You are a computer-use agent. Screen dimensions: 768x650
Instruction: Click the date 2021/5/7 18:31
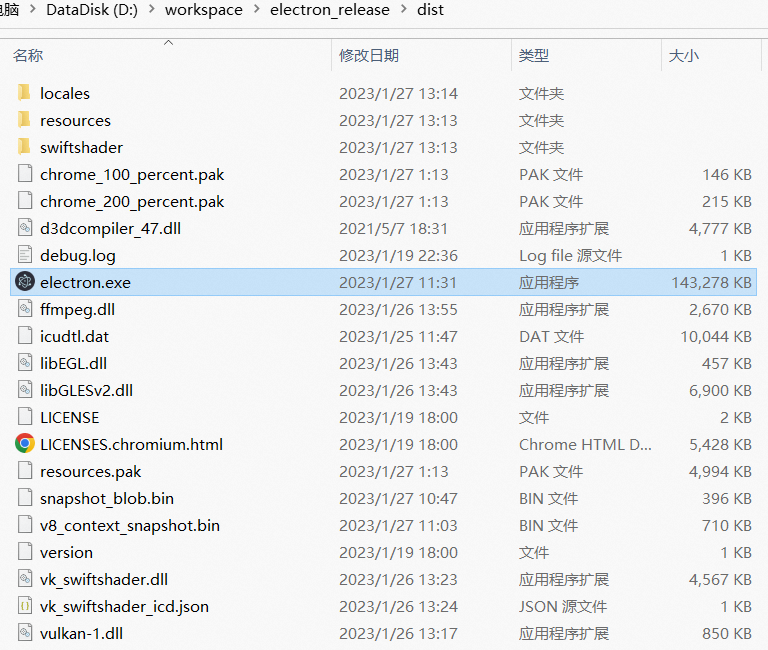point(393,229)
